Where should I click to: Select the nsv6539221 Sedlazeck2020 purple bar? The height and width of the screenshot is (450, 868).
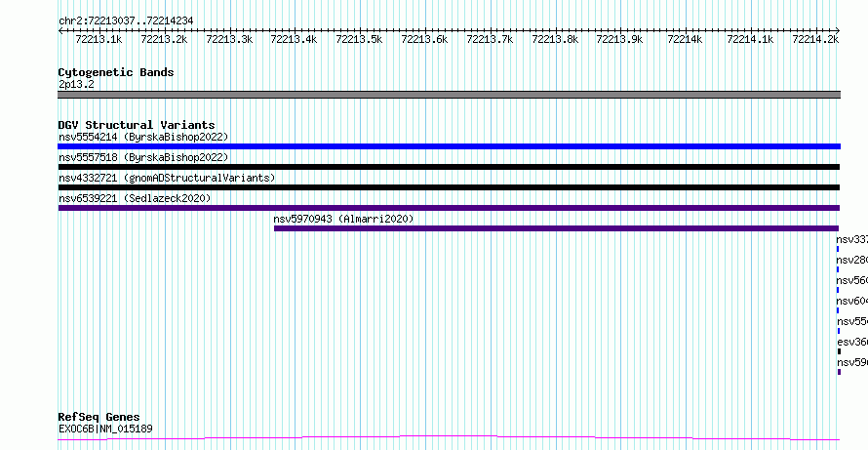[x=449, y=208]
